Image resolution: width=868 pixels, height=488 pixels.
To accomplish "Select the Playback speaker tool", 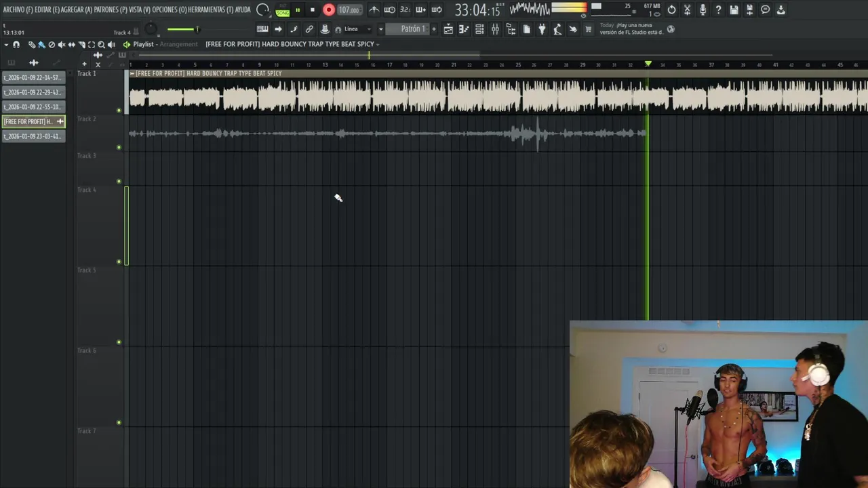I will coord(111,45).
